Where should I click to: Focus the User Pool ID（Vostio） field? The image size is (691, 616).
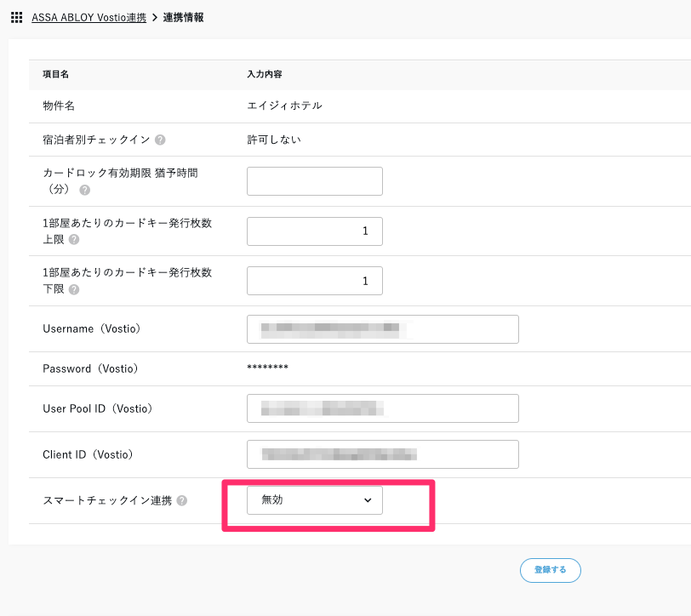point(382,408)
